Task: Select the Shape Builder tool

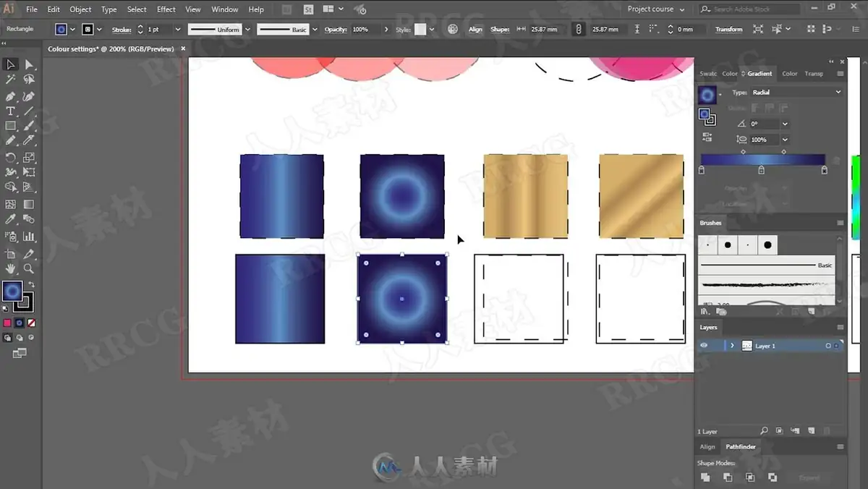Action: (11, 187)
